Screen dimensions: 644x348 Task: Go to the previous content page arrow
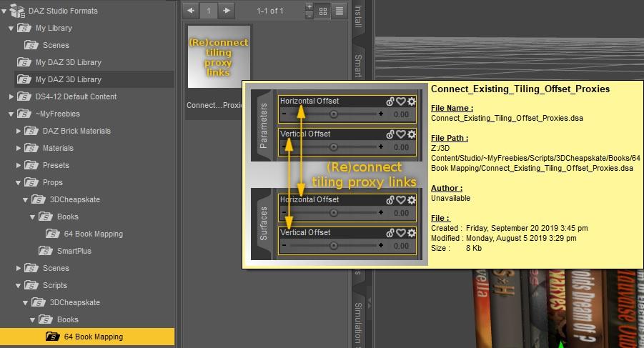tap(191, 11)
